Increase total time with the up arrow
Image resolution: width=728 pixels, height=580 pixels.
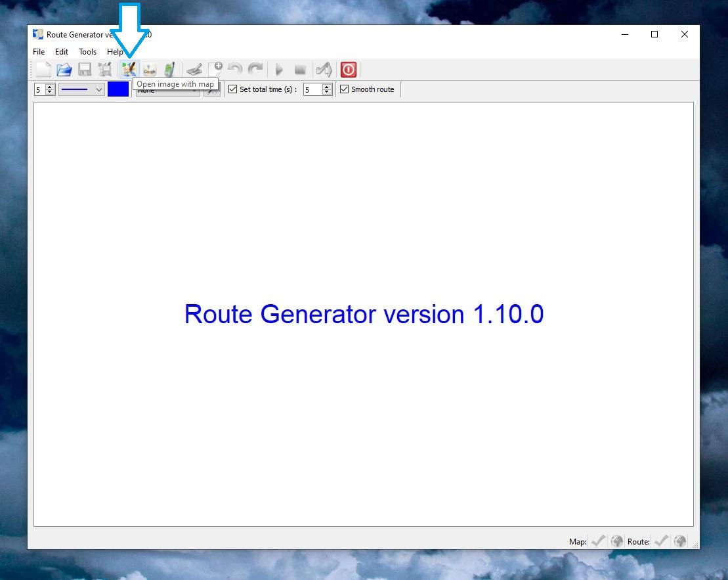point(327,87)
